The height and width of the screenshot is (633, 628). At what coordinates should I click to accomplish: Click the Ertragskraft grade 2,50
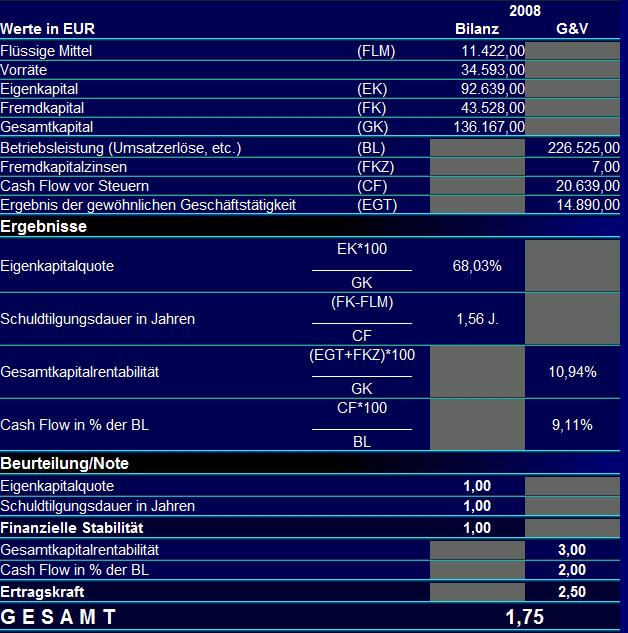click(572, 592)
